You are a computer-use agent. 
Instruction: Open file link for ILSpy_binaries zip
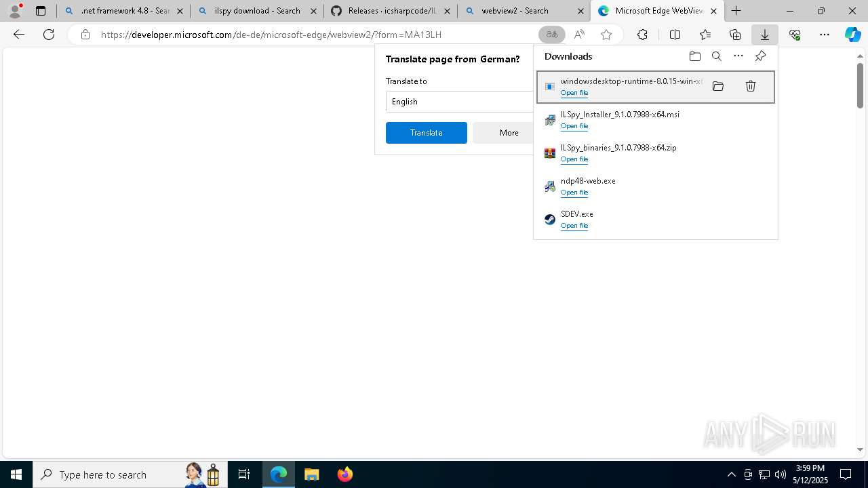pyautogui.click(x=574, y=159)
